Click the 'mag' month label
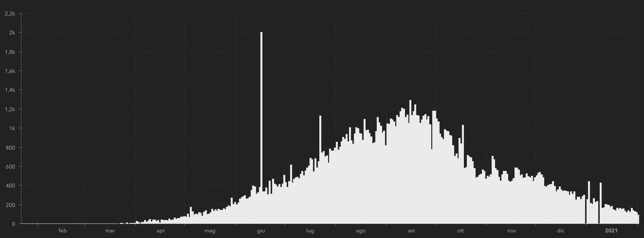The image size is (644, 238). tap(210, 231)
